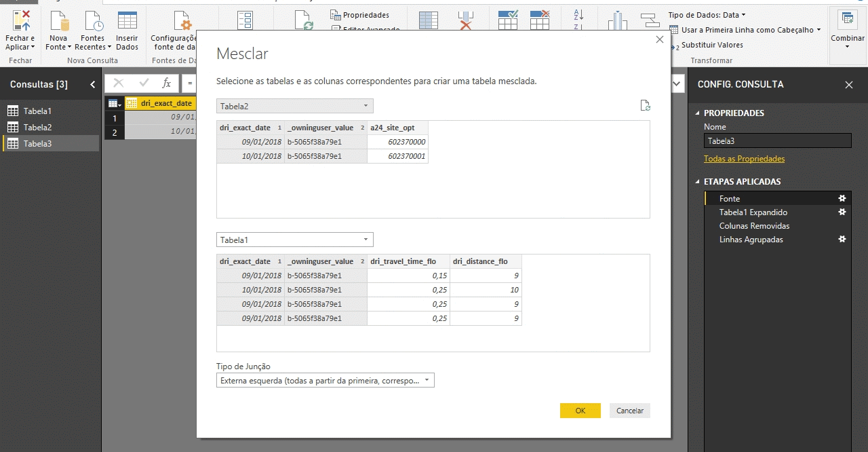Collapse the ETAPAS APLICADAS section
Image resolution: width=868 pixels, height=452 pixels.
click(698, 182)
